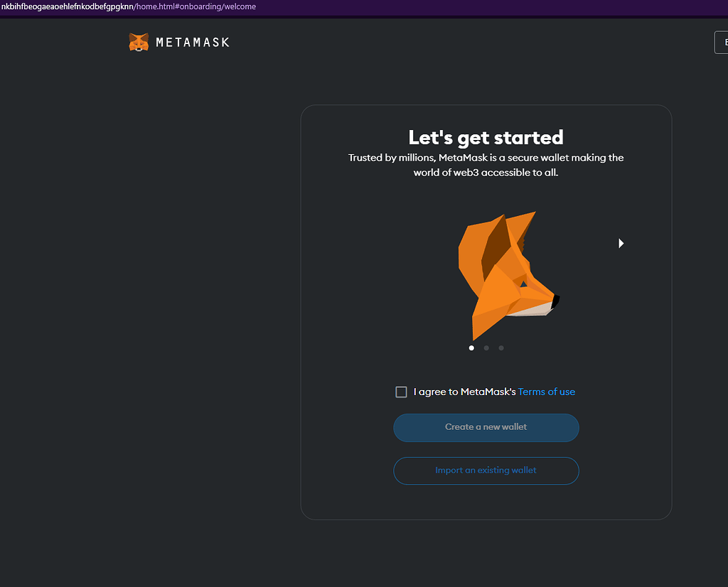The width and height of the screenshot is (728, 587).
Task: Open the "Terms of use" link
Action: [546, 392]
